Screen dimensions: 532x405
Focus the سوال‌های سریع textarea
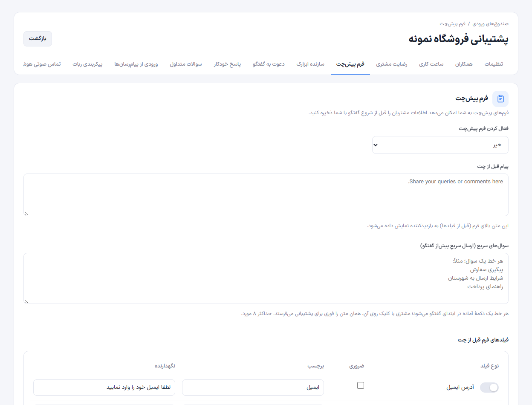(x=266, y=278)
